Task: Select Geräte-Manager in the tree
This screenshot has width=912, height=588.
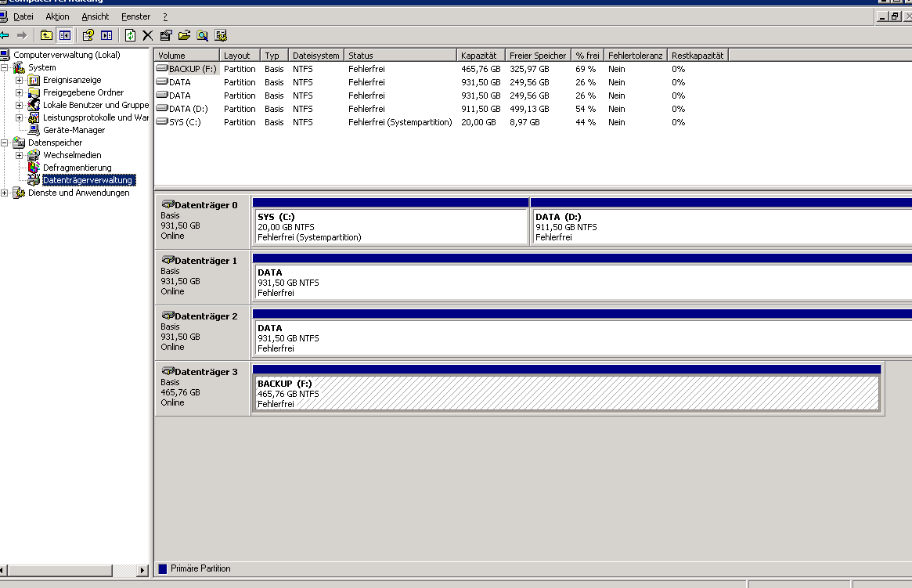Action: pyautogui.click(x=74, y=130)
